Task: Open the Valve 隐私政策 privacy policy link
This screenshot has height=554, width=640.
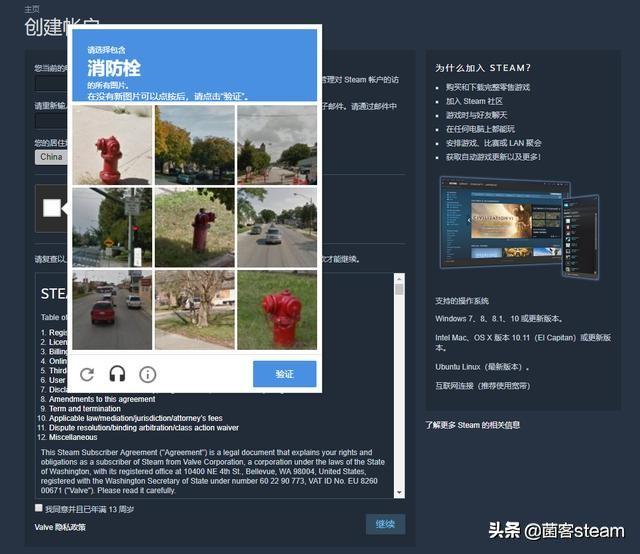Action: (x=60, y=527)
